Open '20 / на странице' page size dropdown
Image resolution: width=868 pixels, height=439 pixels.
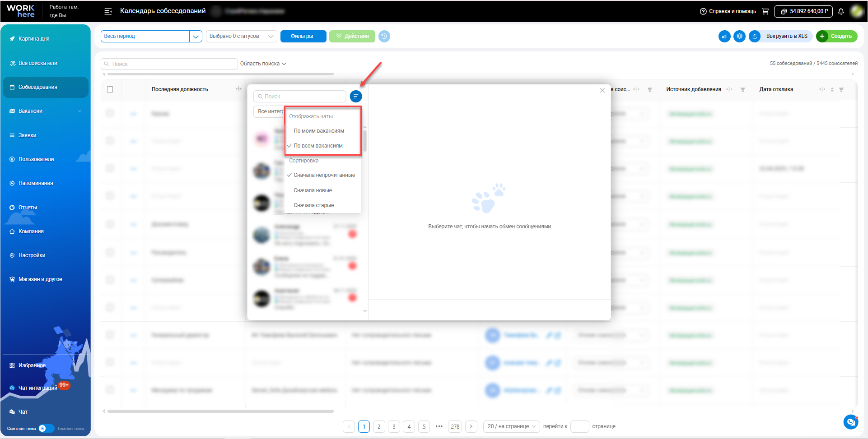pyautogui.click(x=512, y=426)
